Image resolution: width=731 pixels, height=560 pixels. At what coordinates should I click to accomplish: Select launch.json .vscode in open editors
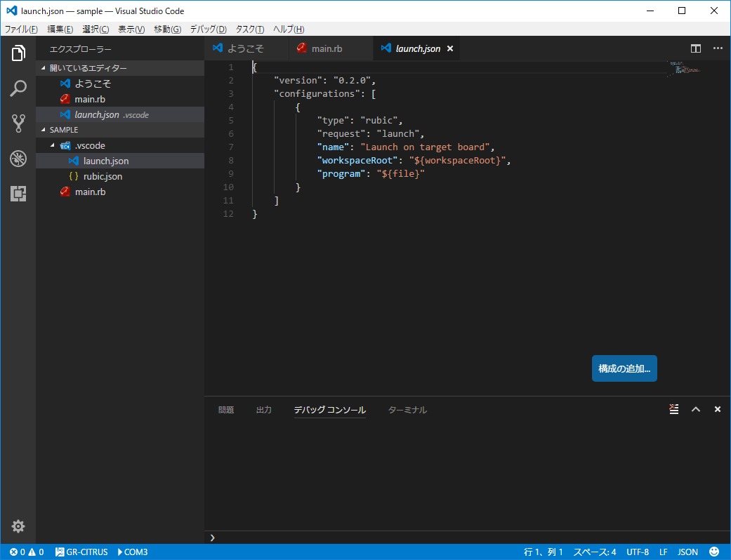coord(120,114)
